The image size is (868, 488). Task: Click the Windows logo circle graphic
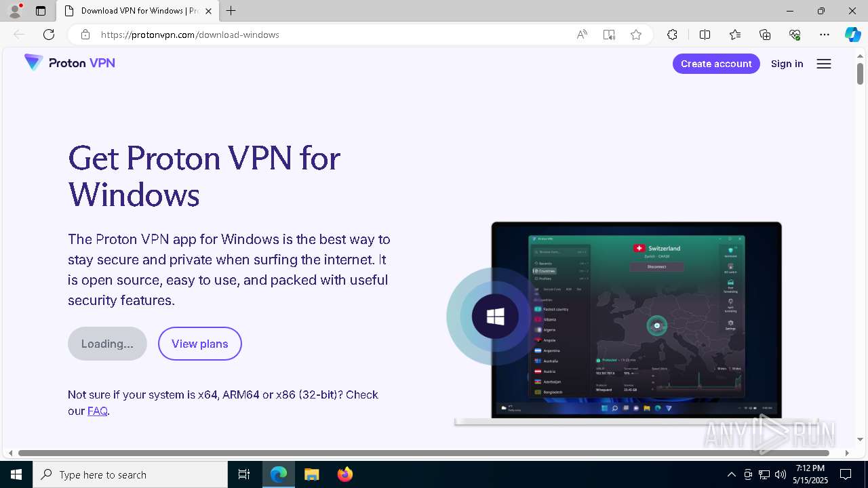coord(495,317)
